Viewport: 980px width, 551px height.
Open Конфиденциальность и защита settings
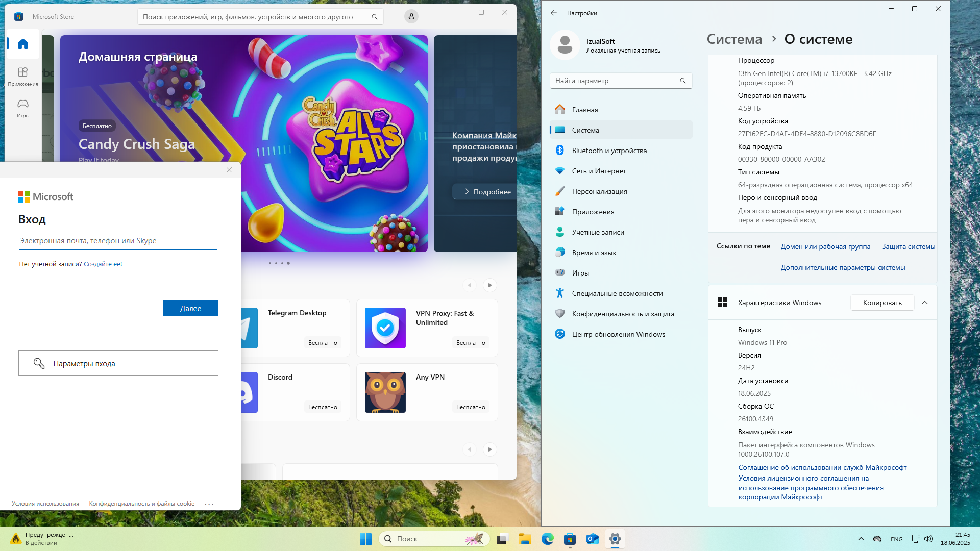click(621, 314)
